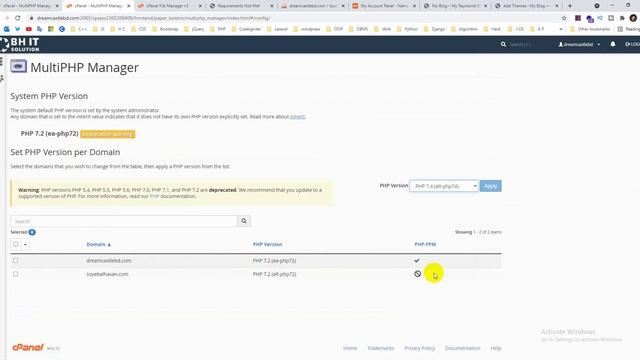640x360 pixels.
Task: Open the Twitter bookmark icon
Action: click(x=18, y=29)
